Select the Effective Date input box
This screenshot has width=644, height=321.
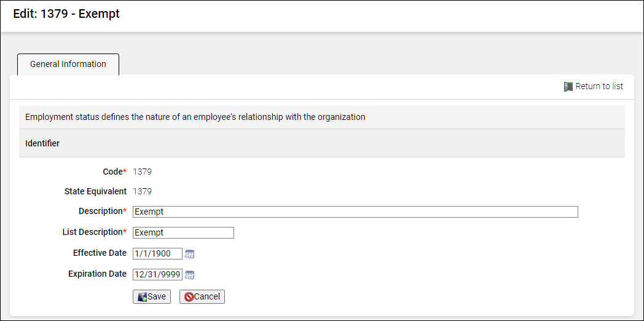click(x=157, y=254)
